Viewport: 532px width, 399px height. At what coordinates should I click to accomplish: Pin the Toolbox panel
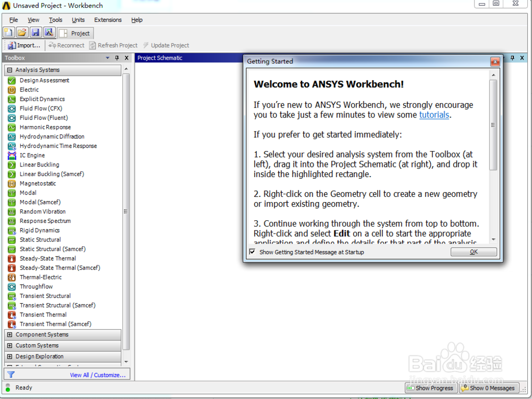tap(117, 57)
